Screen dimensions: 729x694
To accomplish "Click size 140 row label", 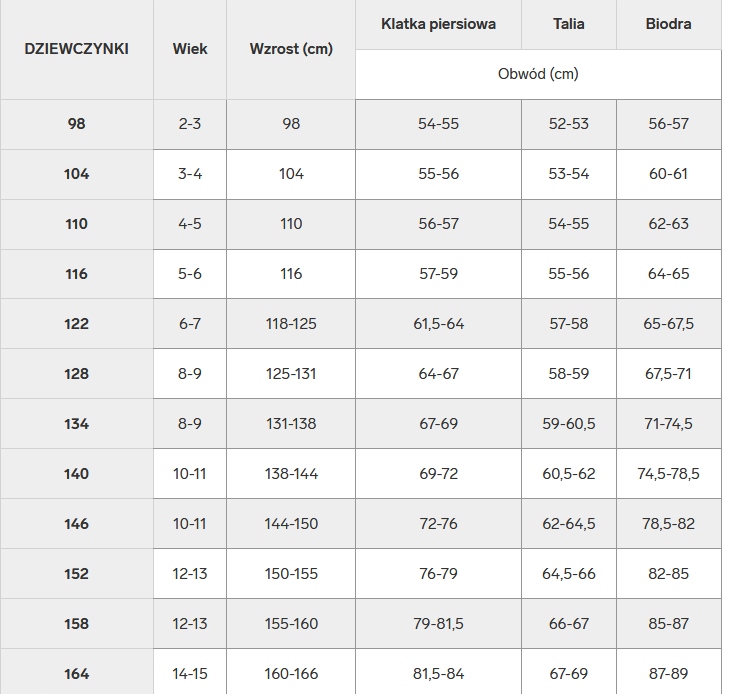I will click(77, 474).
